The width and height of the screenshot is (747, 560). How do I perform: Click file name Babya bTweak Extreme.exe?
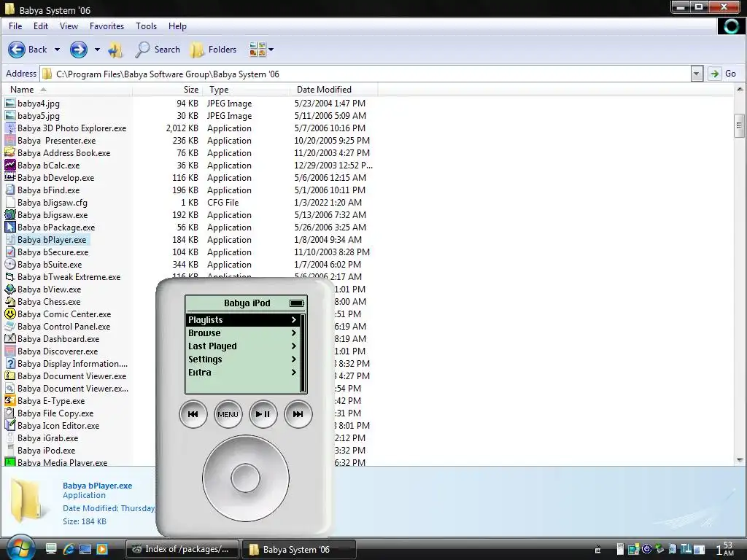(69, 276)
